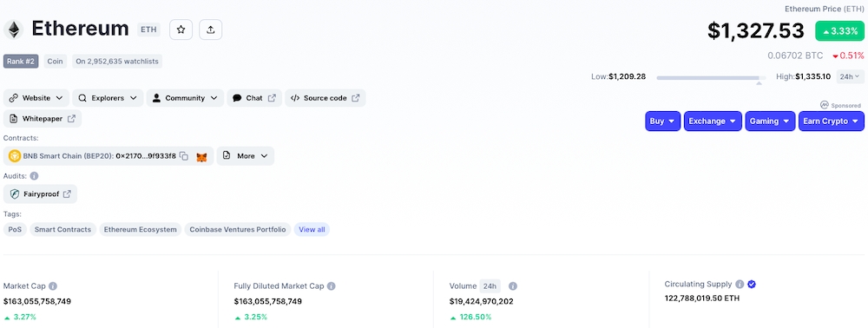This screenshot has width=868, height=328.
Task: Click the Rank #2 badge
Action: [x=21, y=61]
